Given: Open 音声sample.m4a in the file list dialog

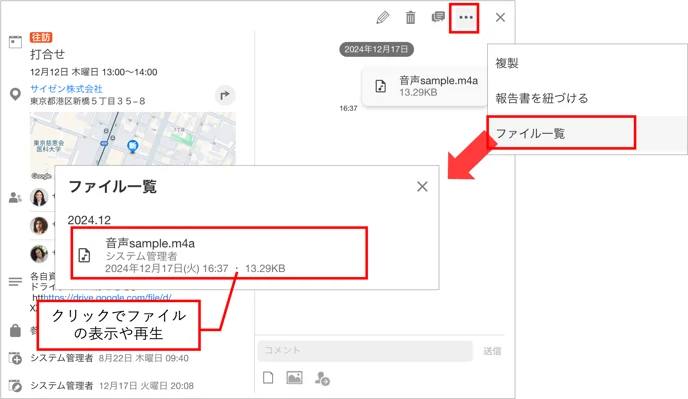Looking at the screenshot, I should pos(219,253).
